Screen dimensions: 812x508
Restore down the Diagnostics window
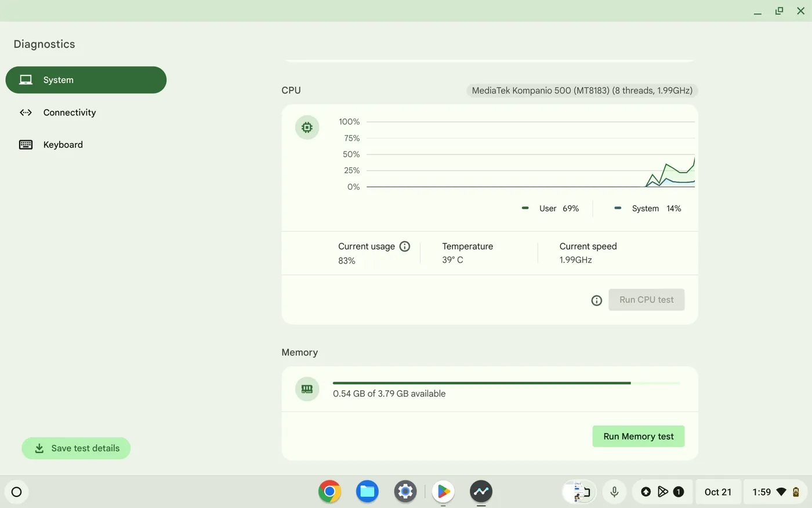coord(779,11)
